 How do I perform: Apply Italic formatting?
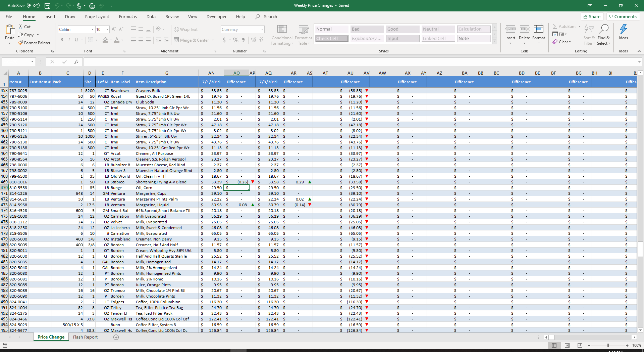69,40
